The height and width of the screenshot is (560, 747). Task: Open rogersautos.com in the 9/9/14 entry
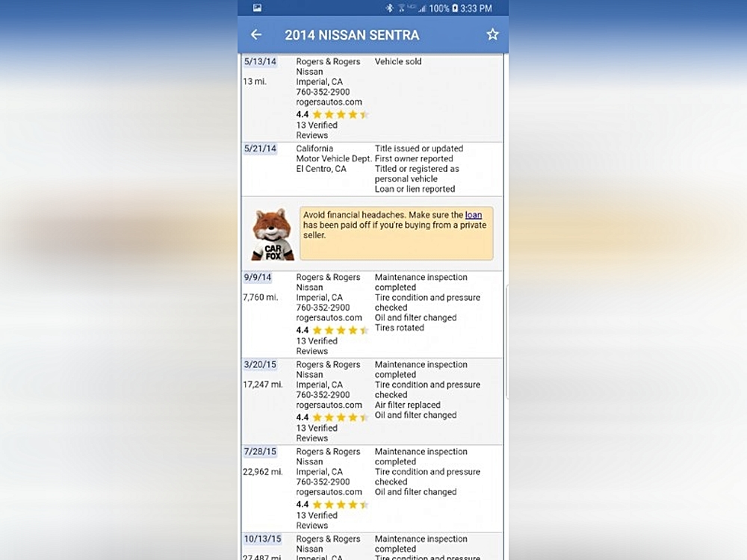click(x=329, y=317)
